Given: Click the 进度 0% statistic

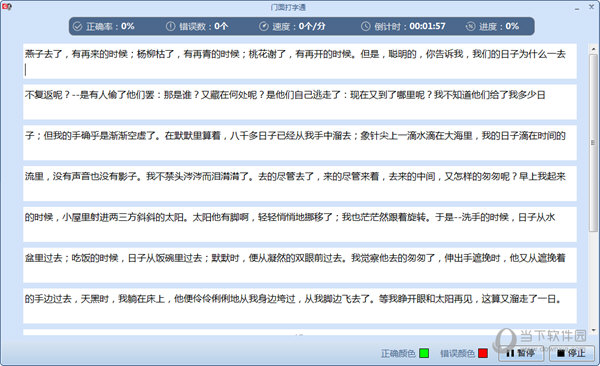Looking at the screenshot, I should (x=499, y=26).
